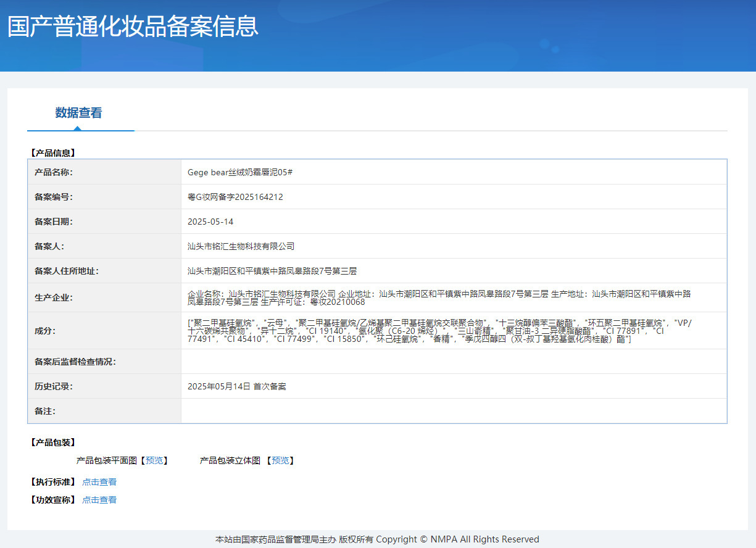Viewport: 756px width, 548px height.
Task: Click the 历史记录 label cell
Action: tap(104, 386)
